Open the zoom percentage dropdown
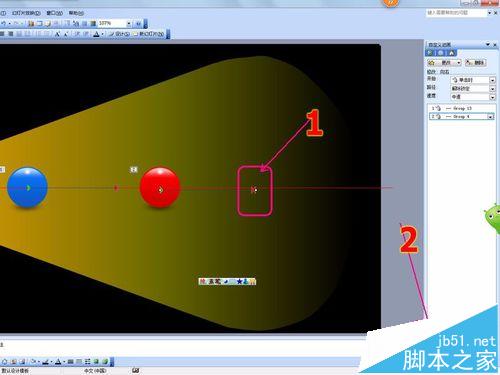This screenshot has height=375, width=500. 129,23
